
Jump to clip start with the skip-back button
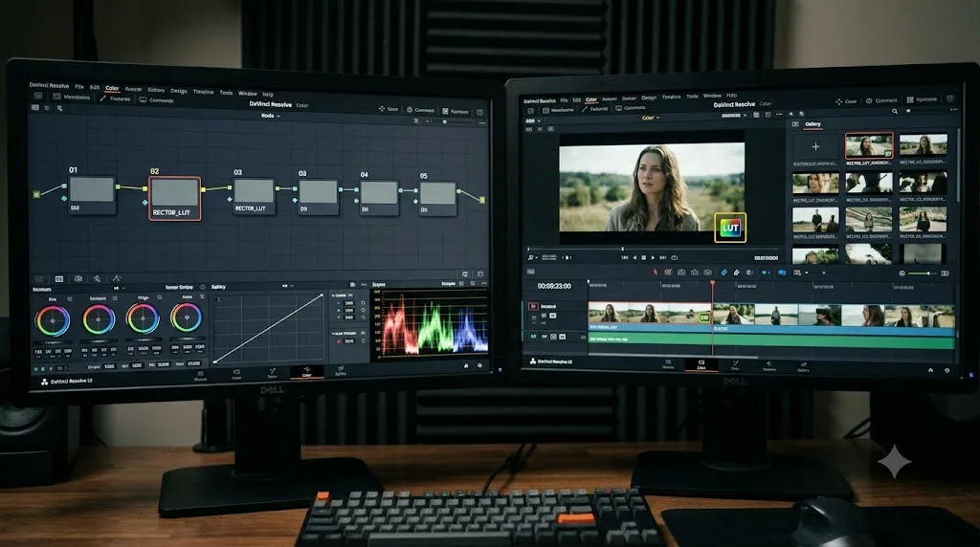[624, 257]
